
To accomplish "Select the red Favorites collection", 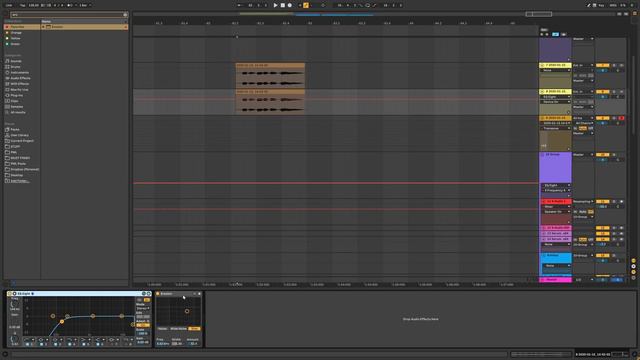I will tap(22, 27).
